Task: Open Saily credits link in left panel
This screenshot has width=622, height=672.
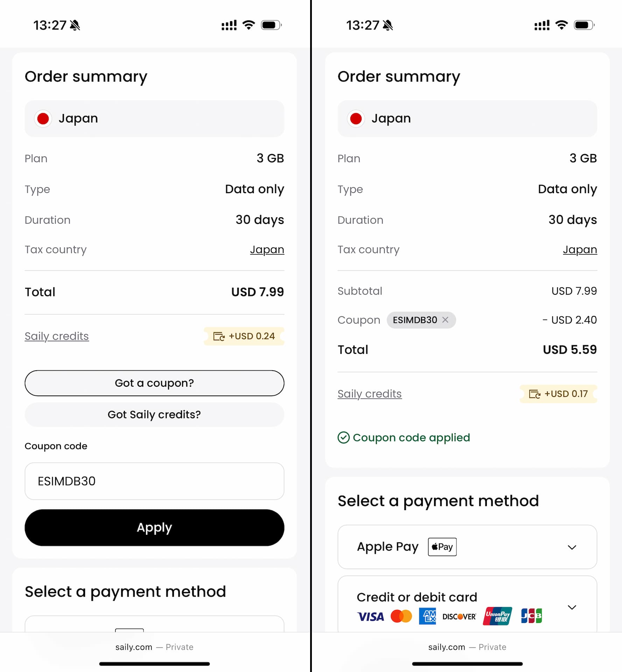Action: 57,336
